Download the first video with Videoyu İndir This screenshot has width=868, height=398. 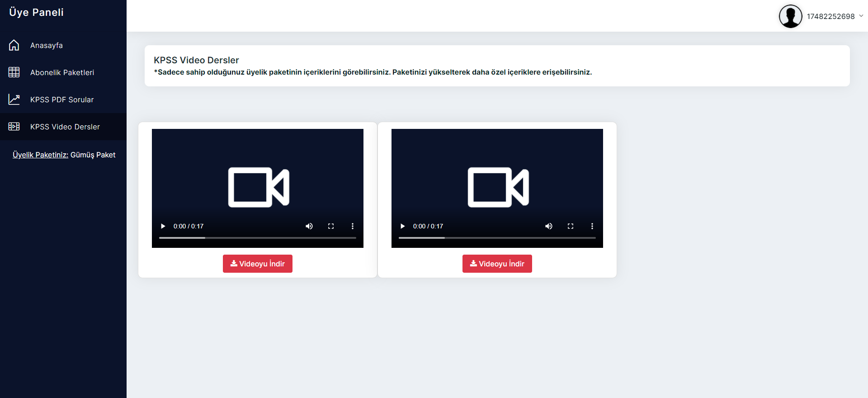[258, 264]
